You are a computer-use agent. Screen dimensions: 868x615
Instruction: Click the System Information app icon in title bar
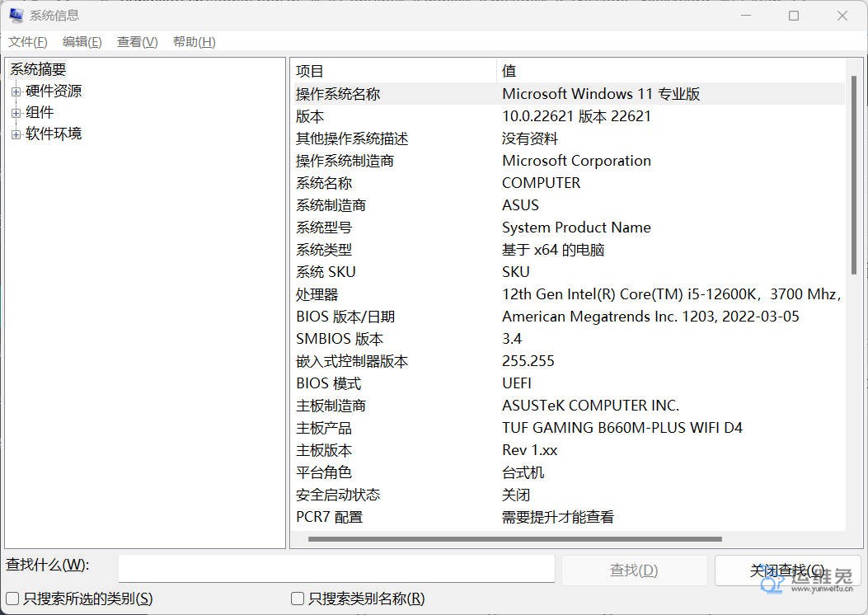pyautogui.click(x=16, y=16)
